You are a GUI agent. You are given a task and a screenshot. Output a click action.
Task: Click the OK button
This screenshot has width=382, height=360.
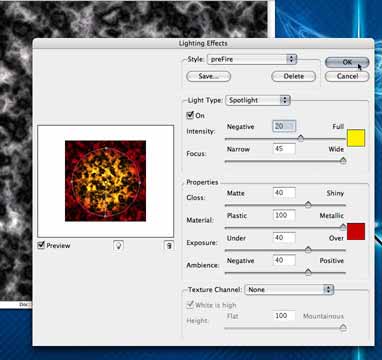tap(347, 62)
